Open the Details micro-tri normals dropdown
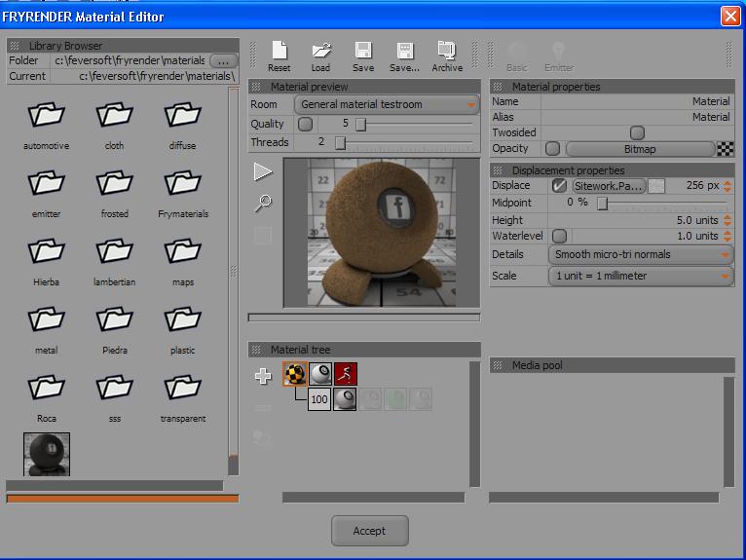 click(x=641, y=254)
